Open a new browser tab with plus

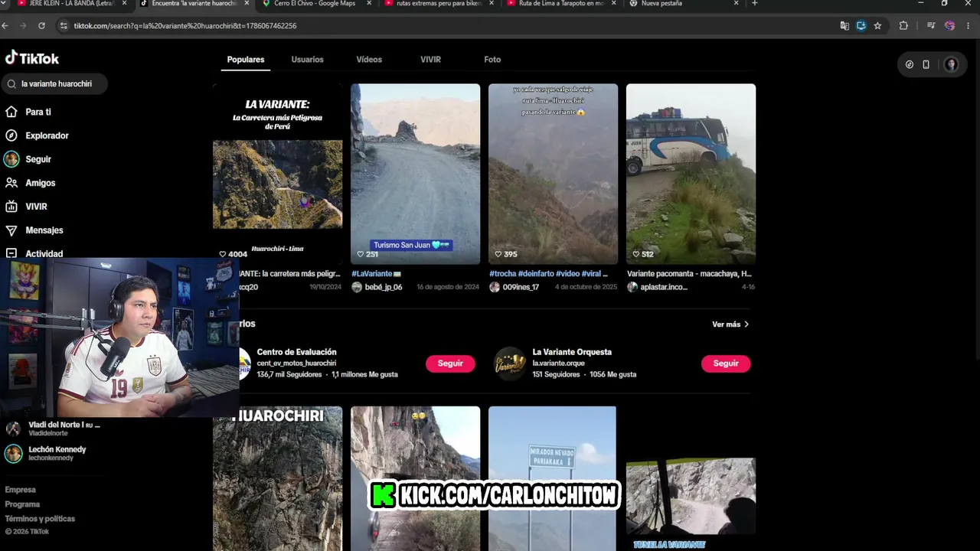point(755,4)
